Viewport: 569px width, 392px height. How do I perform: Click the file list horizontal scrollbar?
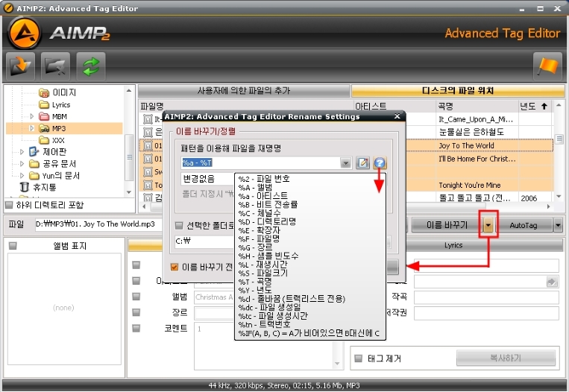point(346,206)
